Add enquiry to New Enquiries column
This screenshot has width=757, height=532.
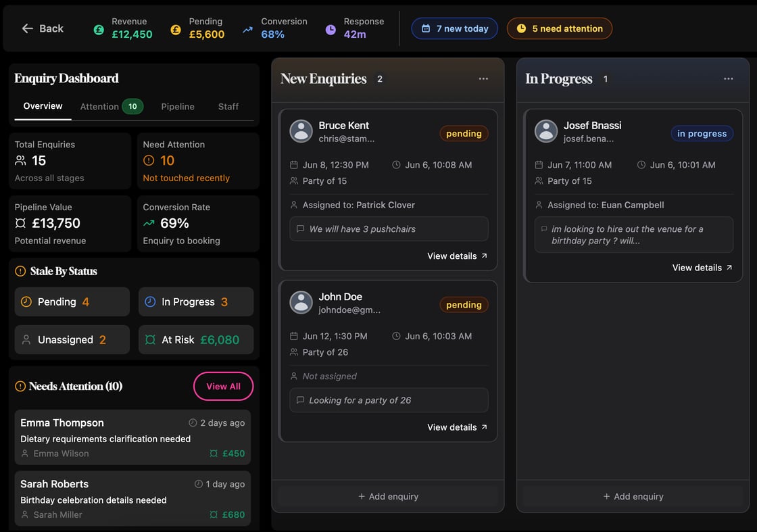pos(388,496)
